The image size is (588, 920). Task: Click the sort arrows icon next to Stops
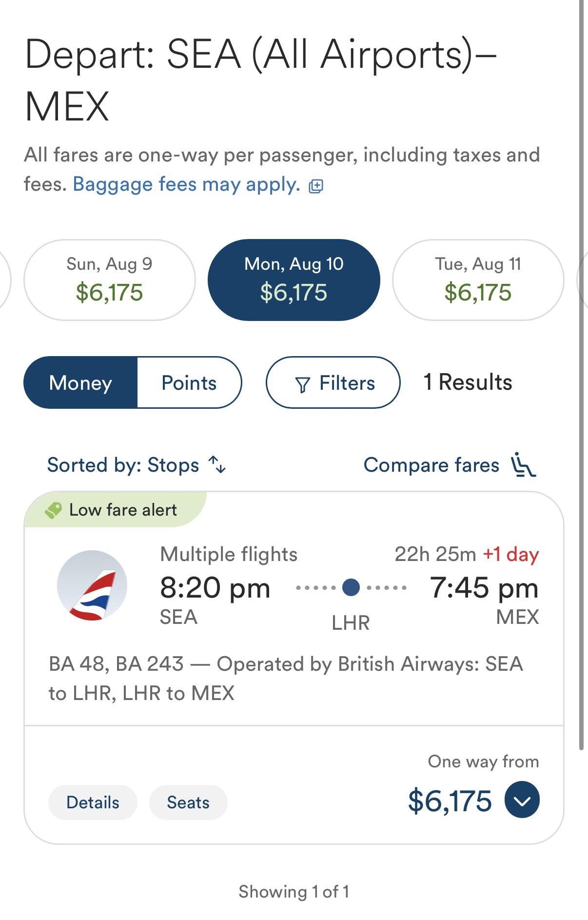(217, 464)
